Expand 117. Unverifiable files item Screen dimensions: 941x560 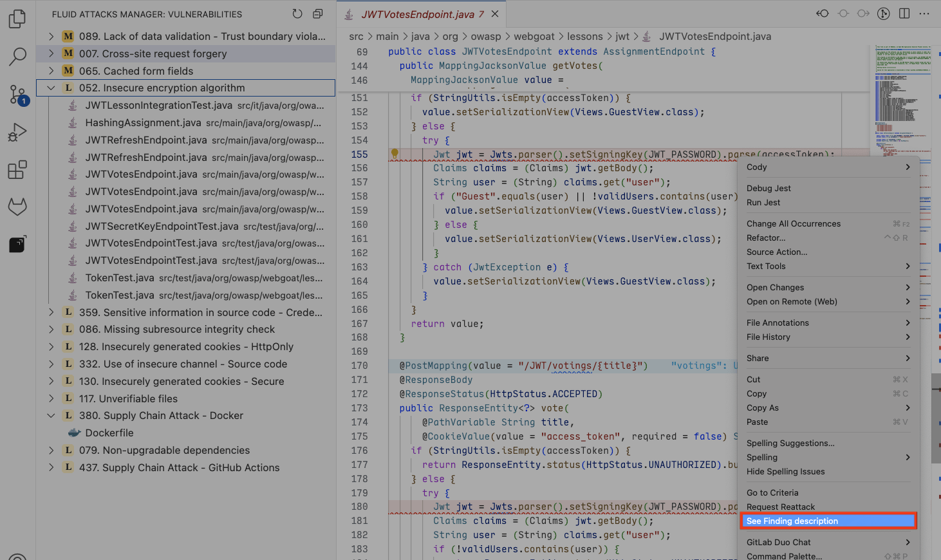pyautogui.click(x=51, y=398)
